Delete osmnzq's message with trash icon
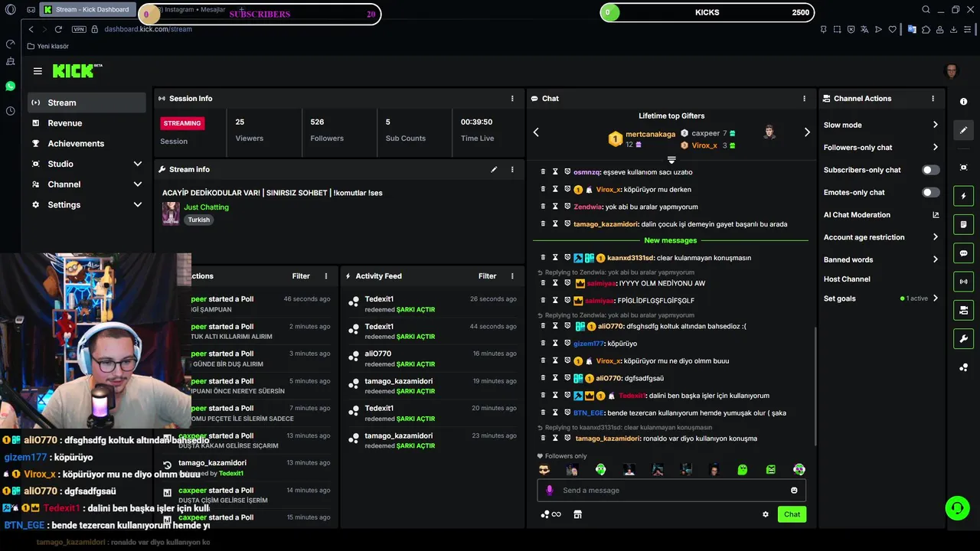The image size is (980, 551). 544,172
